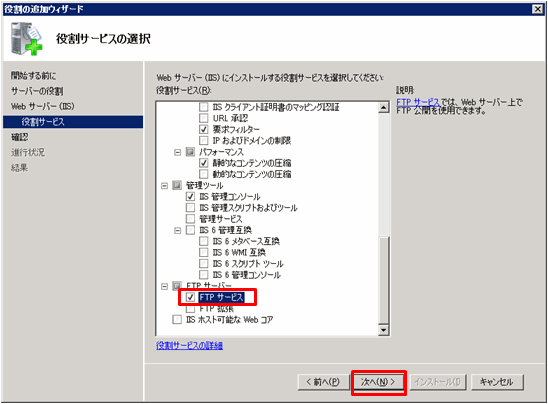
Task: Open the Web サーバー (IIS) step
Action: 43,106
